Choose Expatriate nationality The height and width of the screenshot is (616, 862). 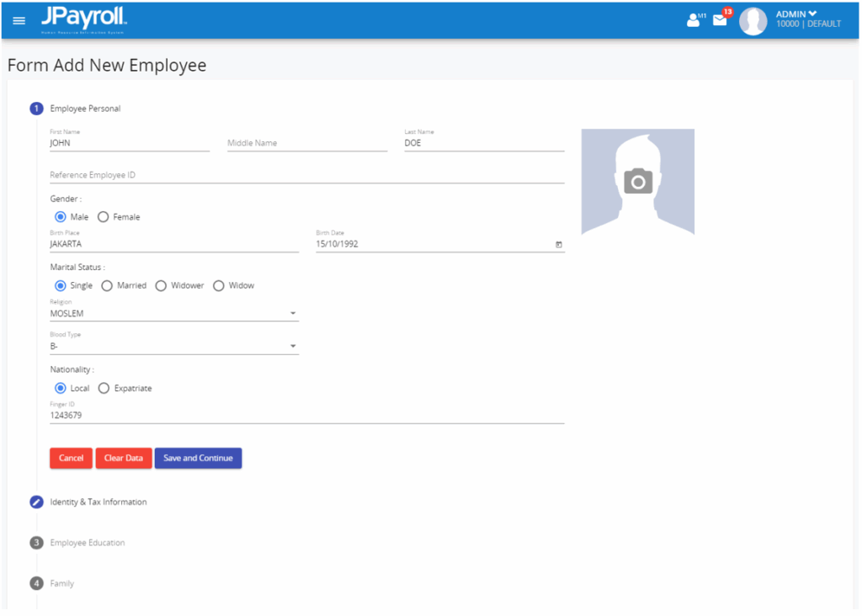(x=104, y=388)
